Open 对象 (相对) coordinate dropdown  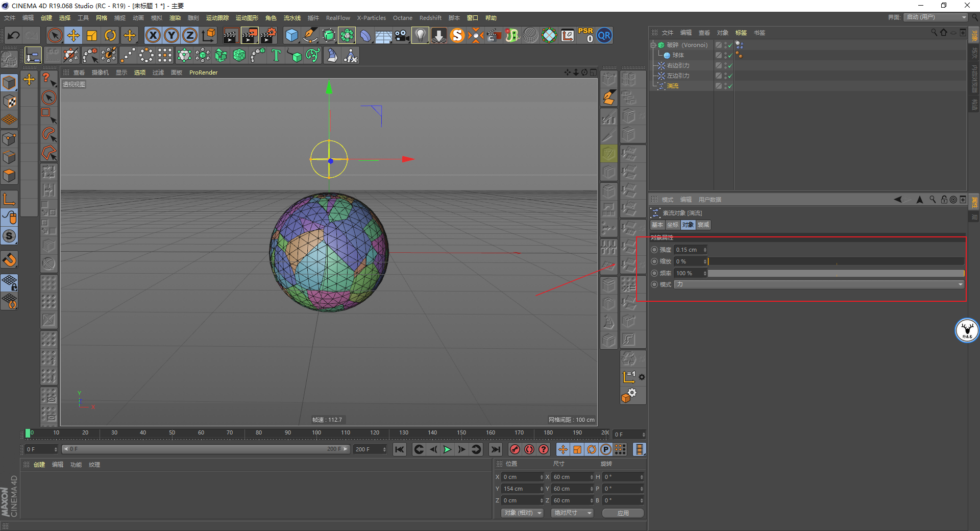click(522, 513)
